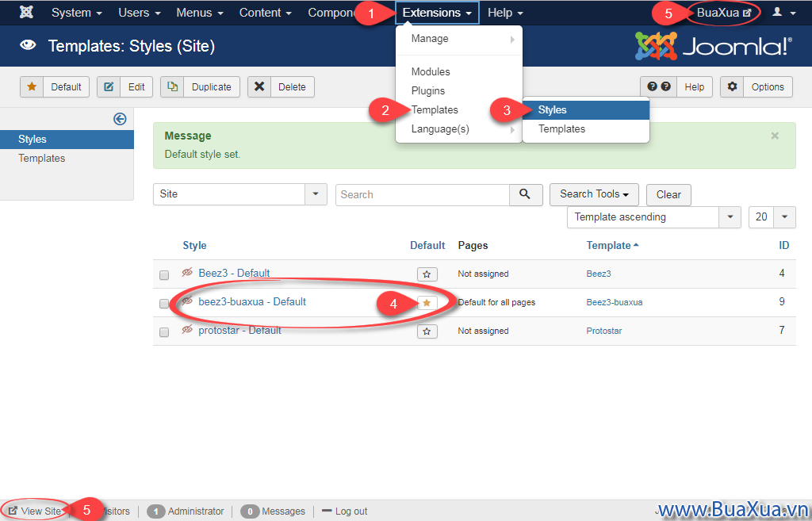This screenshot has width=812, height=521.
Task: Open the protostar - Default style link
Action: pos(239,331)
